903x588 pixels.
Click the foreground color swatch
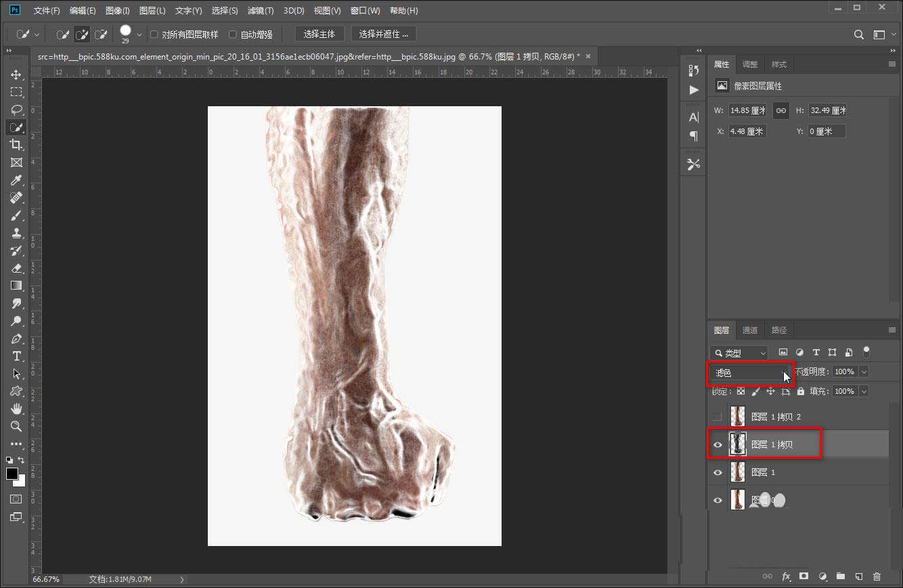pos(12,474)
